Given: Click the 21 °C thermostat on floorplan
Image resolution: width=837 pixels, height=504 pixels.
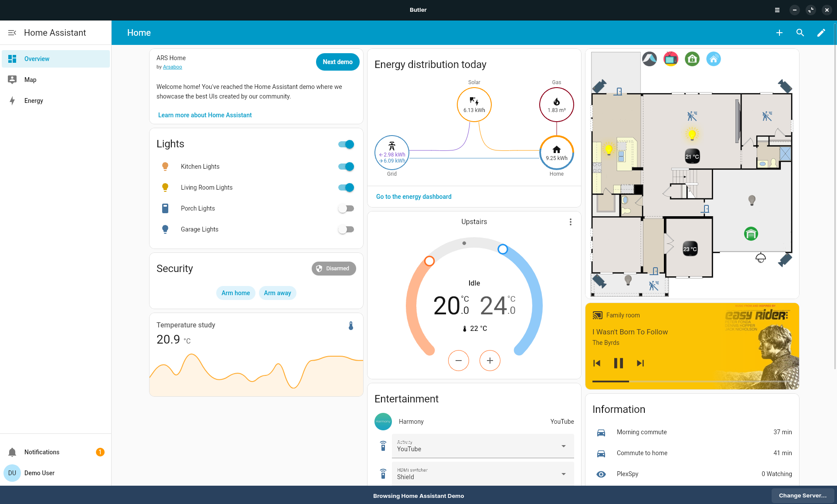Looking at the screenshot, I should [x=692, y=157].
